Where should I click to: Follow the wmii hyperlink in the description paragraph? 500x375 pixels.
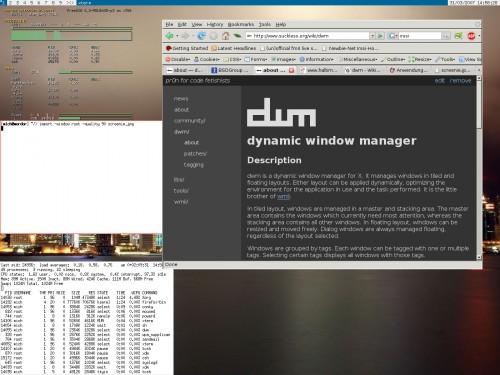(283, 196)
